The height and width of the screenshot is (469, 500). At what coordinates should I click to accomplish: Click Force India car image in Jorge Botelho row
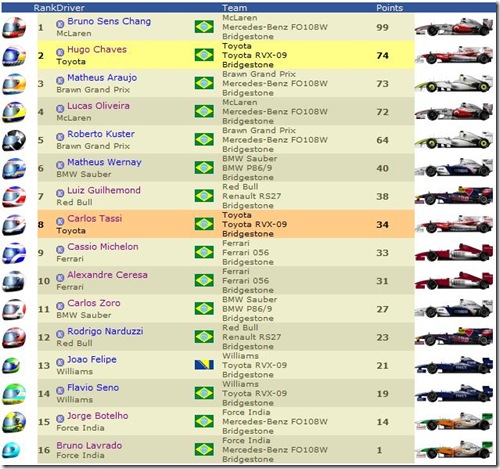tap(454, 422)
